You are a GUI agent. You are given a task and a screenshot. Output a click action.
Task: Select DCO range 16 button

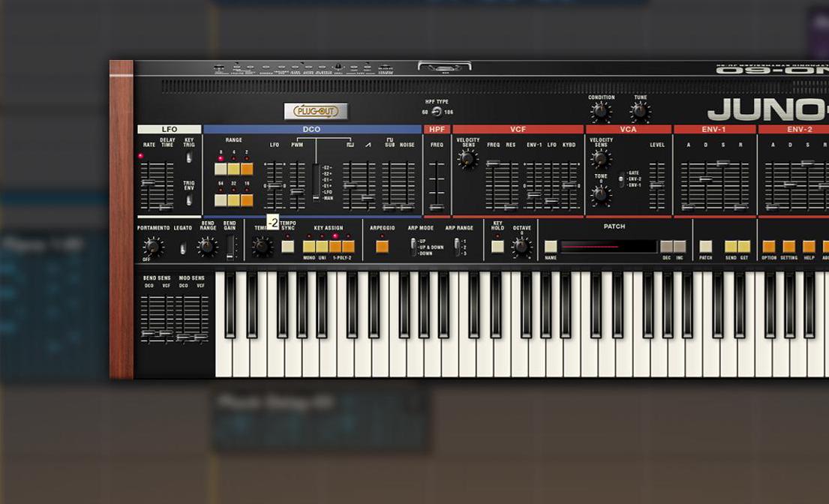(x=246, y=200)
